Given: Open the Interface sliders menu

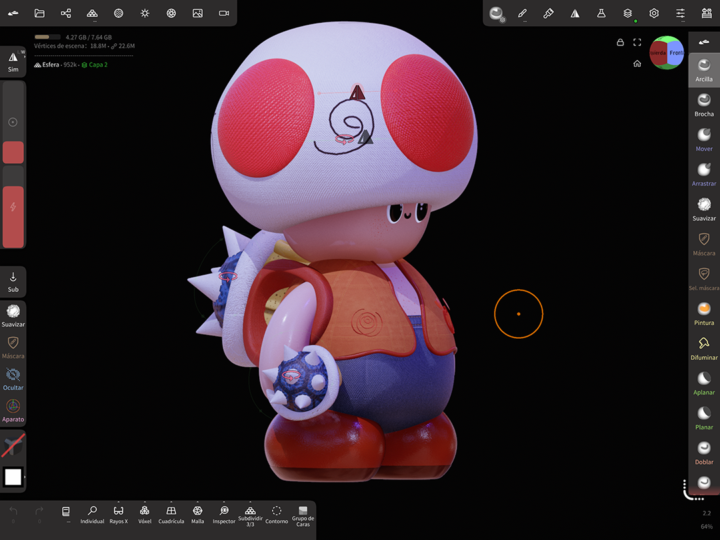Looking at the screenshot, I should [x=680, y=13].
